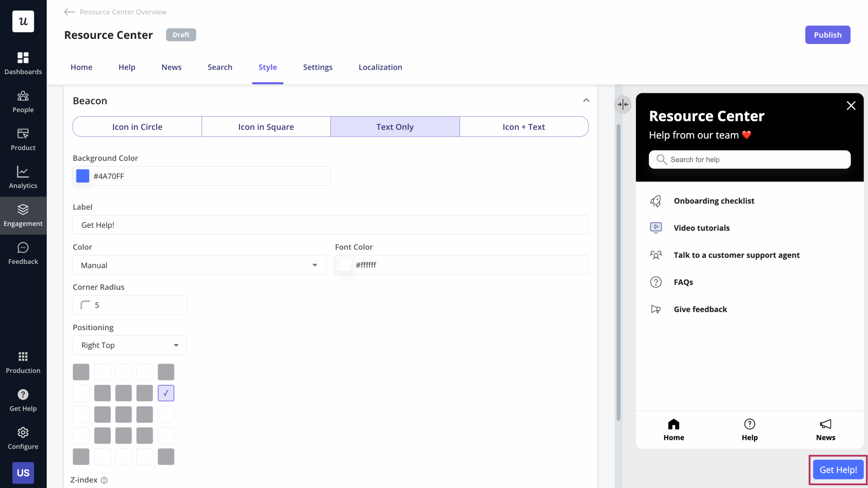
Task: Click the collapse preview panel icon
Action: (x=623, y=104)
